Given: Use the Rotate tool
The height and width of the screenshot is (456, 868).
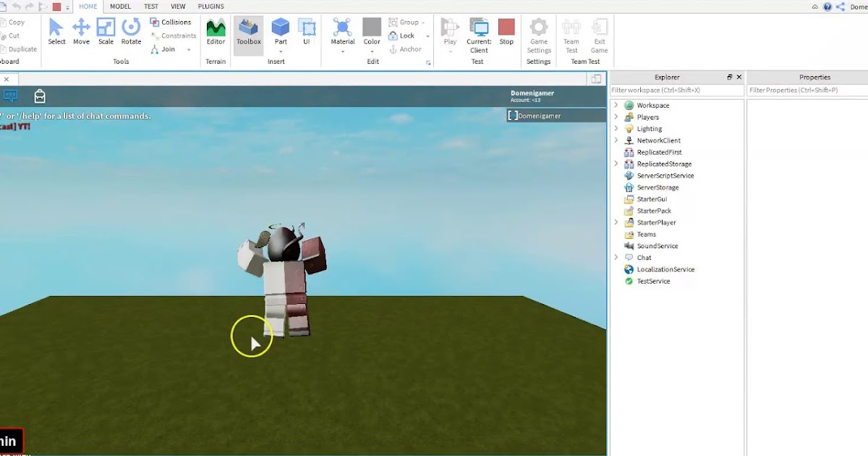Looking at the screenshot, I should tap(131, 33).
